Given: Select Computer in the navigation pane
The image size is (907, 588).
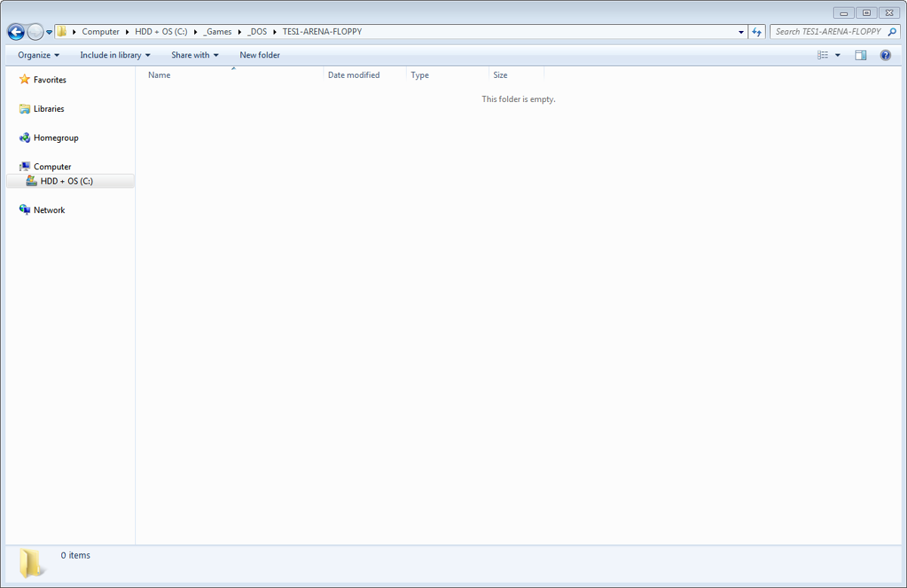Looking at the screenshot, I should [52, 166].
